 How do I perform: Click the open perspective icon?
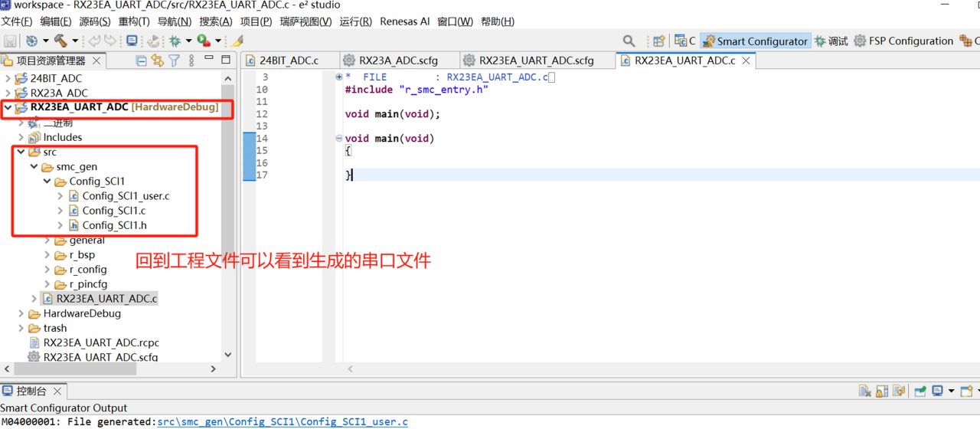658,41
